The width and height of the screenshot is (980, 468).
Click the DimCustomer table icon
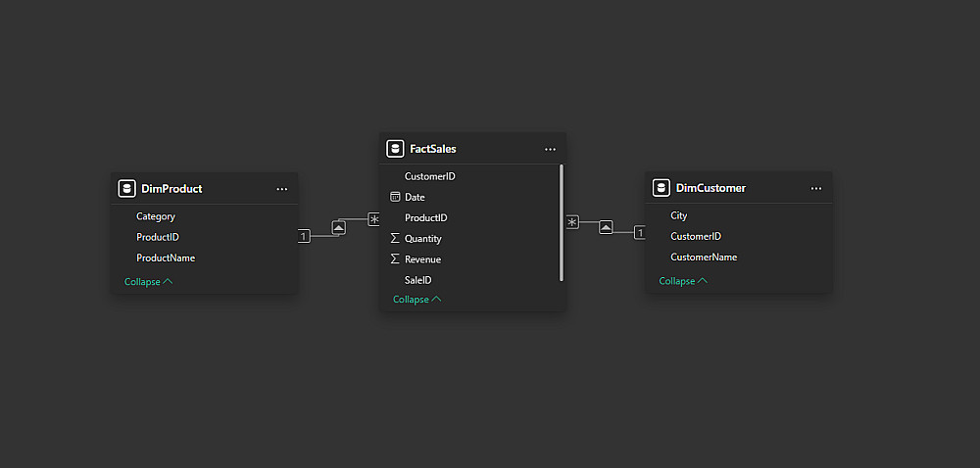[x=661, y=188]
